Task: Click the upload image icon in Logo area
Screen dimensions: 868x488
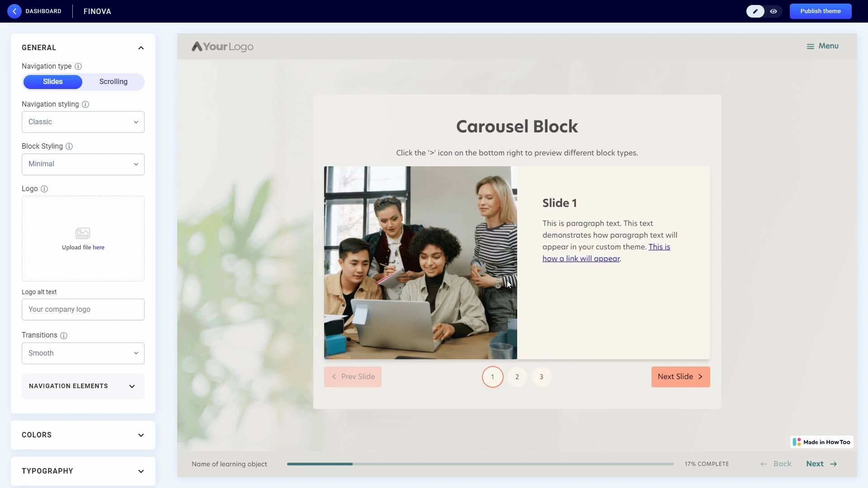Action: (83, 233)
